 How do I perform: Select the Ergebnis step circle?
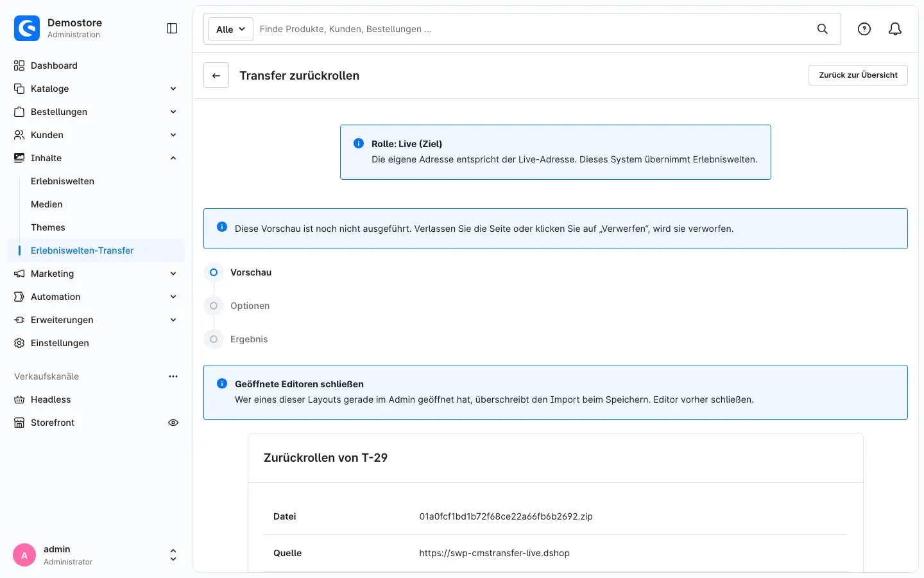coord(214,339)
